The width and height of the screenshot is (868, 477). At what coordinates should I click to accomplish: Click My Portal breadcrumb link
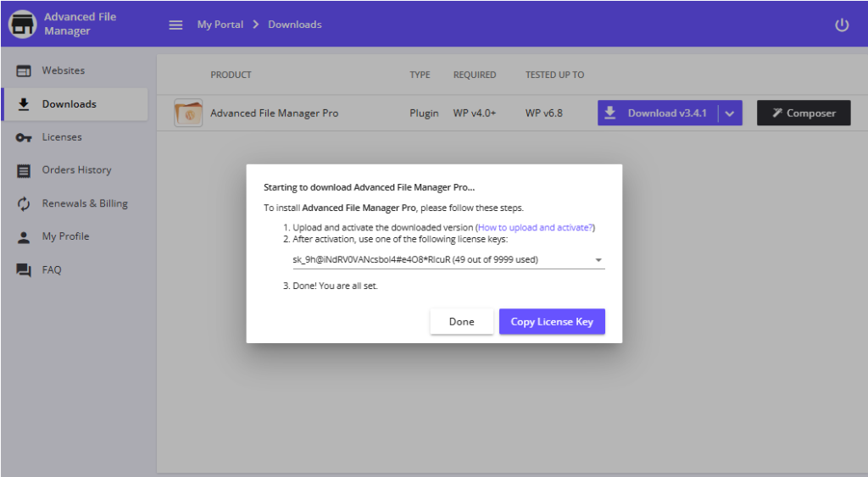(x=220, y=25)
